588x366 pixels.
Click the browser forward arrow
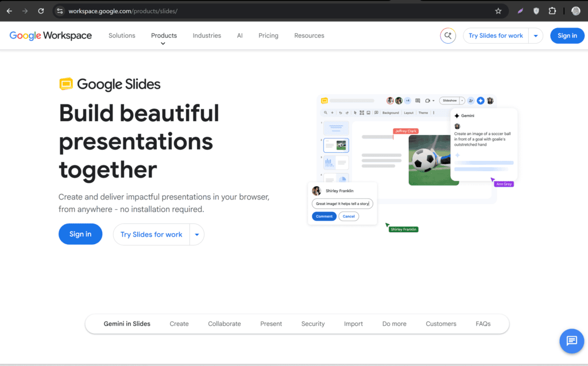25,11
